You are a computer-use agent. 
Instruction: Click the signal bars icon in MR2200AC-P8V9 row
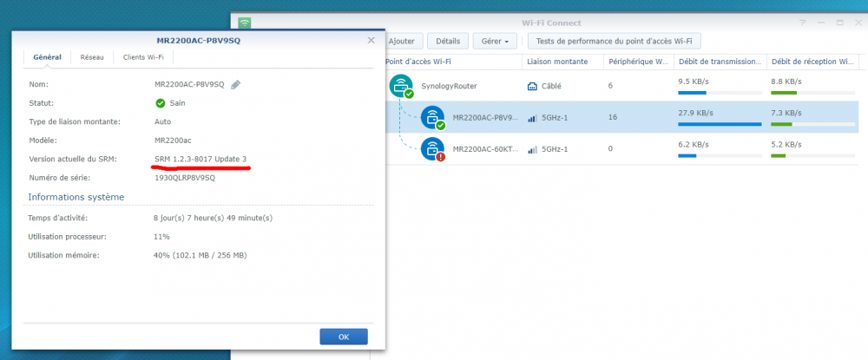532,118
